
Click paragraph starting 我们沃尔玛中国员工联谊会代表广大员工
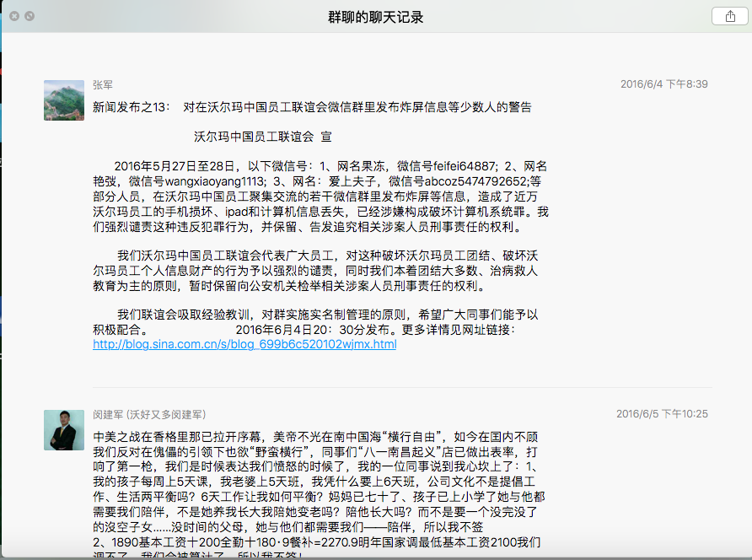coord(320,271)
